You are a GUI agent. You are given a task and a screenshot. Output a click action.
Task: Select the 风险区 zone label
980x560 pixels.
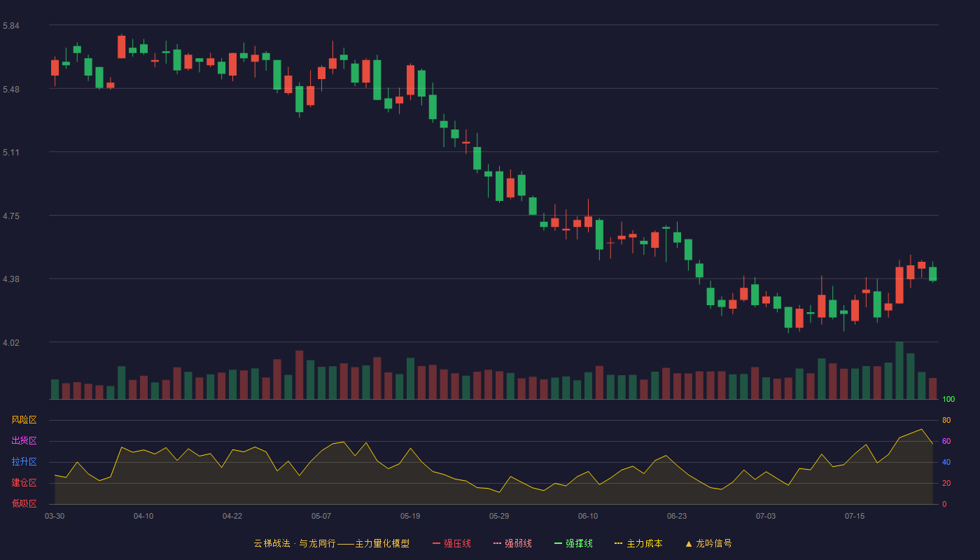pos(24,420)
